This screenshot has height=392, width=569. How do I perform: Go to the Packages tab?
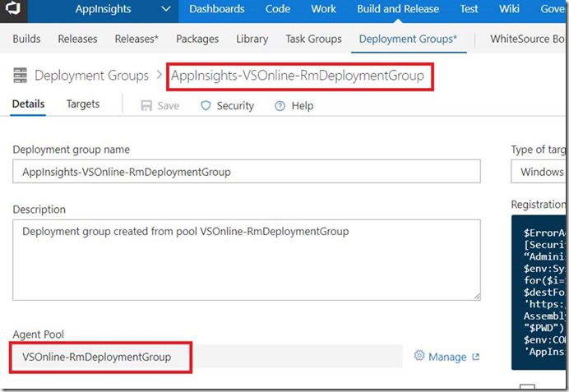(x=197, y=39)
